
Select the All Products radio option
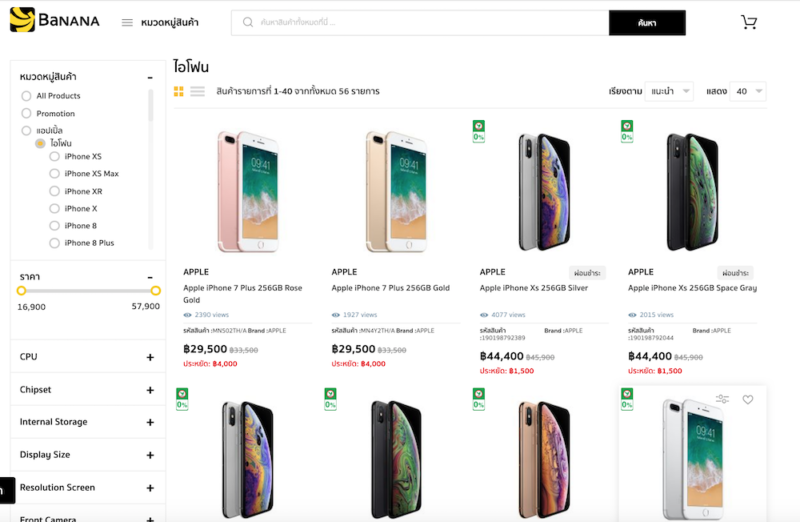point(27,96)
